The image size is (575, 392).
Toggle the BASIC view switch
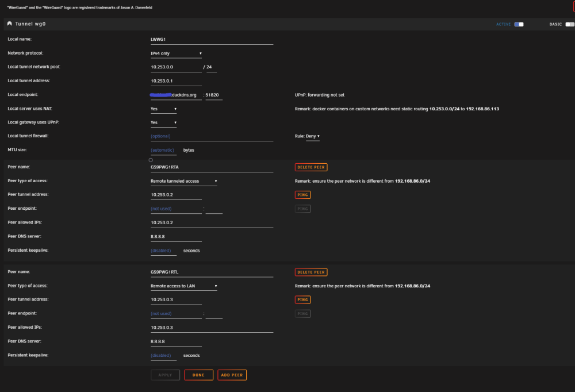(x=570, y=24)
